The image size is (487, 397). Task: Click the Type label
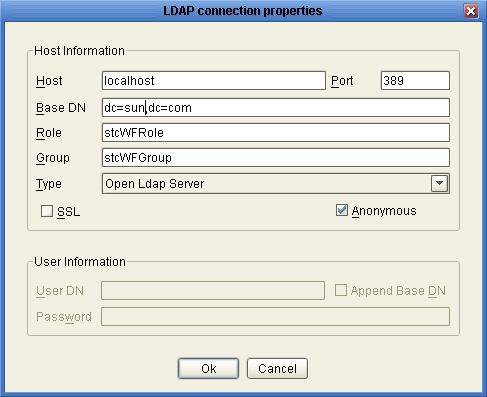(49, 184)
